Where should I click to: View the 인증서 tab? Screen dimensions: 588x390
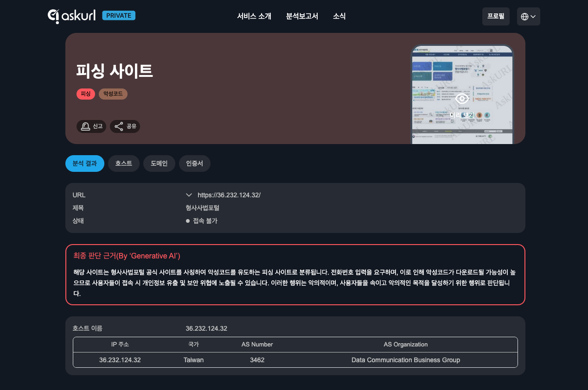pyautogui.click(x=194, y=164)
